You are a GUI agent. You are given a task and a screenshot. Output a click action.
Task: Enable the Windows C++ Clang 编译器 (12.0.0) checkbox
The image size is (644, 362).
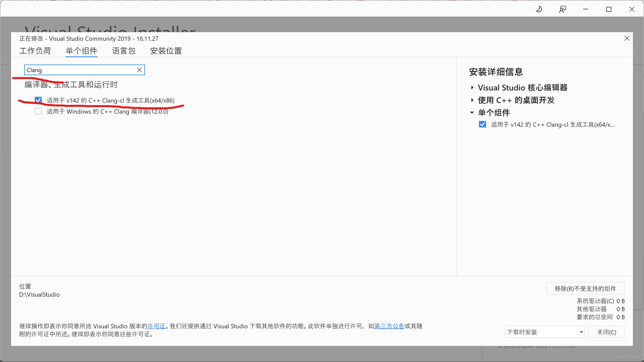[x=38, y=111]
